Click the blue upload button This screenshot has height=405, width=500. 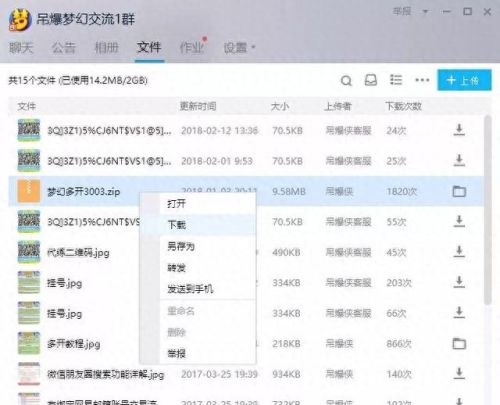[x=464, y=80]
